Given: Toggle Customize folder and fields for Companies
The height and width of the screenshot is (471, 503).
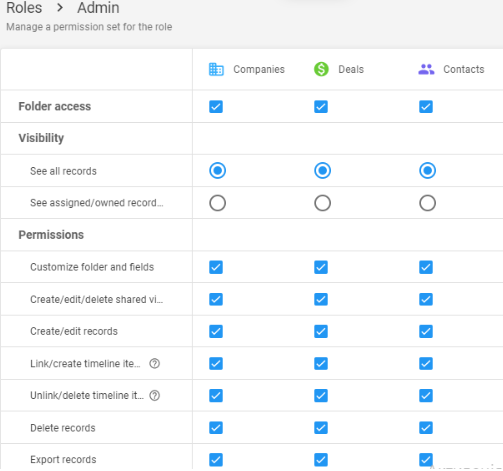Looking at the screenshot, I should pos(216,267).
